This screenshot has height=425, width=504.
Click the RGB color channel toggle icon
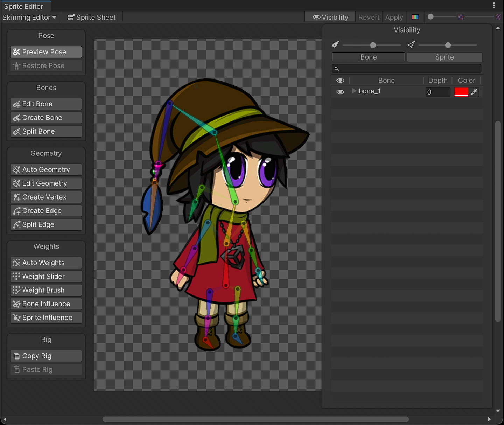tap(415, 17)
